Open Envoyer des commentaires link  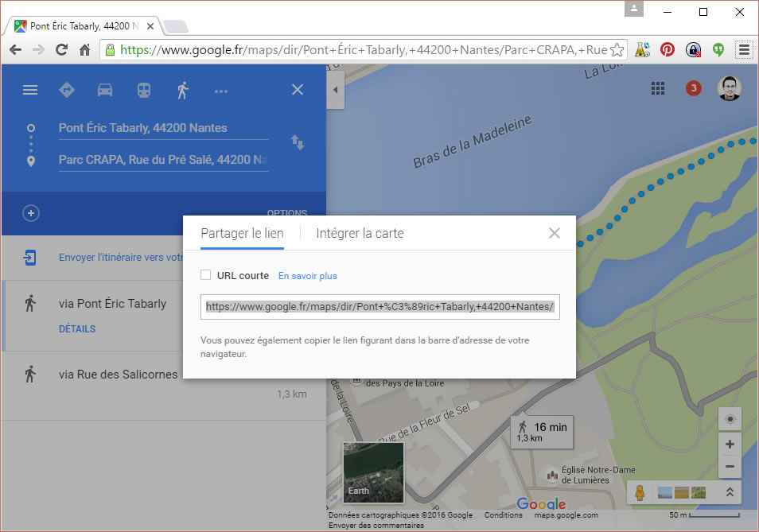coord(376,525)
